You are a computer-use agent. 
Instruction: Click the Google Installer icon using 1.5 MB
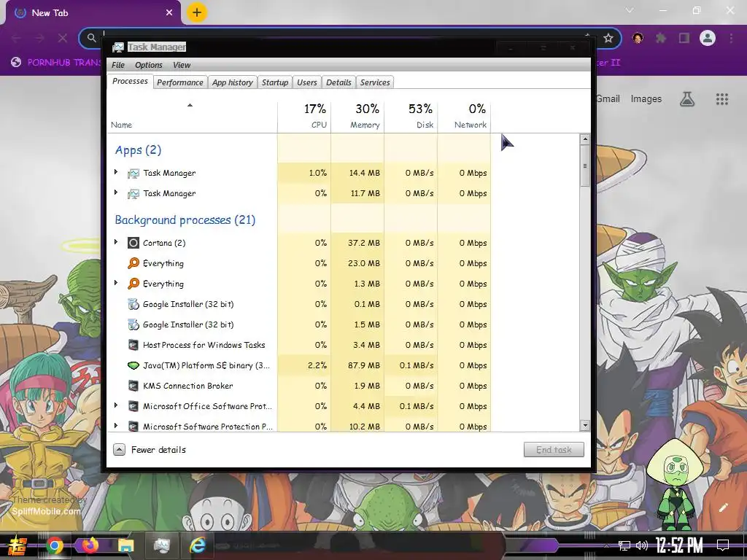[133, 324]
